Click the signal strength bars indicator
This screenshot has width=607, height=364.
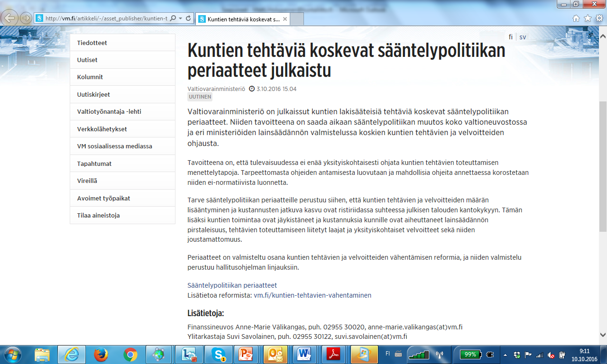click(x=418, y=355)
